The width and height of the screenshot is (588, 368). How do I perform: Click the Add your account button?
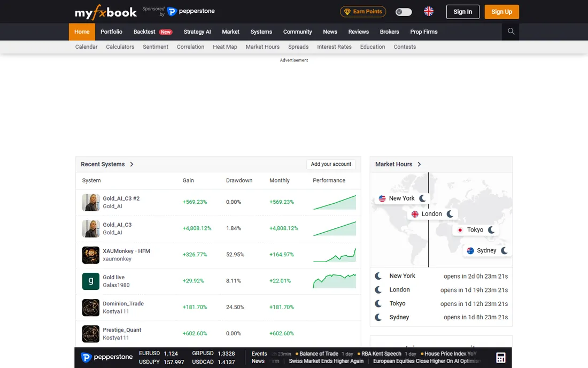point(331,164)
